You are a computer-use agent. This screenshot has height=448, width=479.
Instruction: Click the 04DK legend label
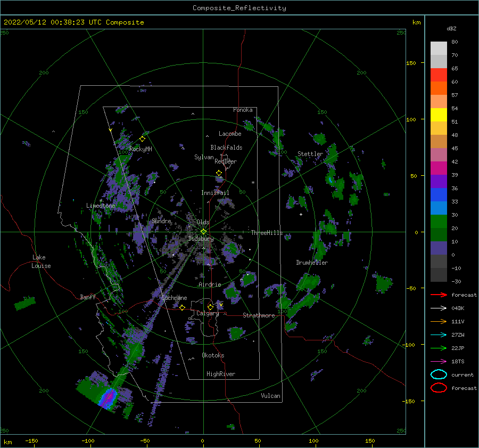point(458,308)
